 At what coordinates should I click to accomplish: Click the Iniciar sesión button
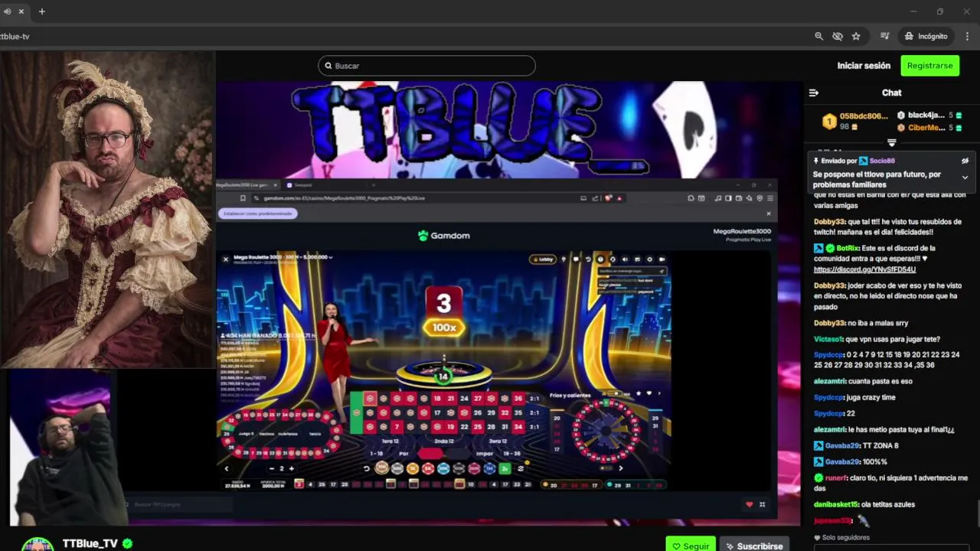(864, 66)
